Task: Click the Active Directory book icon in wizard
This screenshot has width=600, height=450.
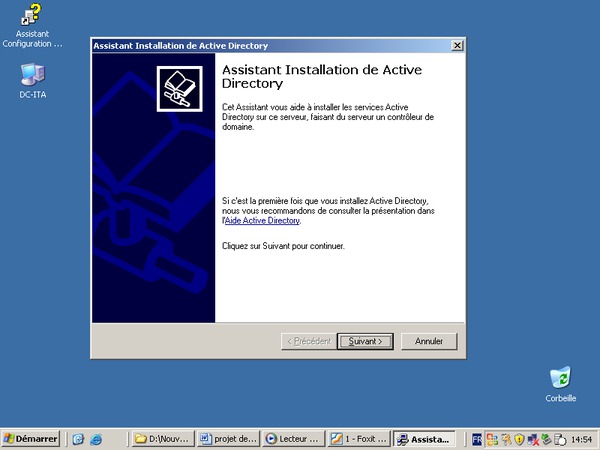Action: point(179,89)
